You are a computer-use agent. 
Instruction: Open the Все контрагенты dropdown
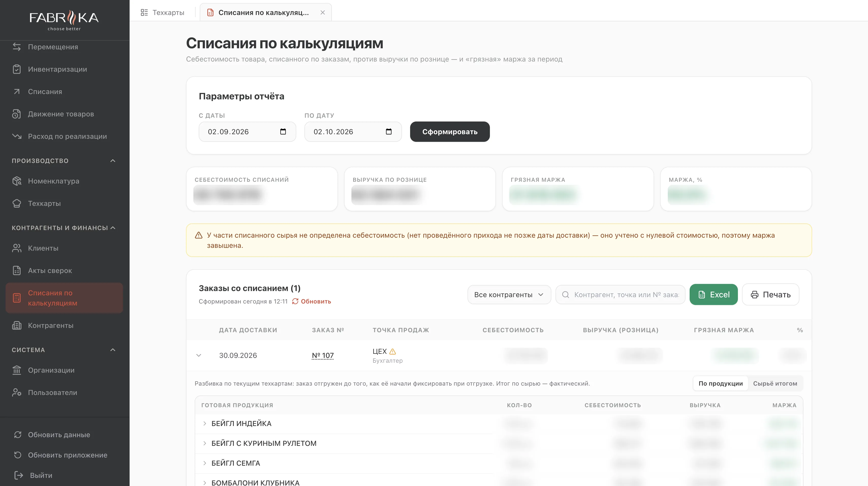[x=509, y=295]
